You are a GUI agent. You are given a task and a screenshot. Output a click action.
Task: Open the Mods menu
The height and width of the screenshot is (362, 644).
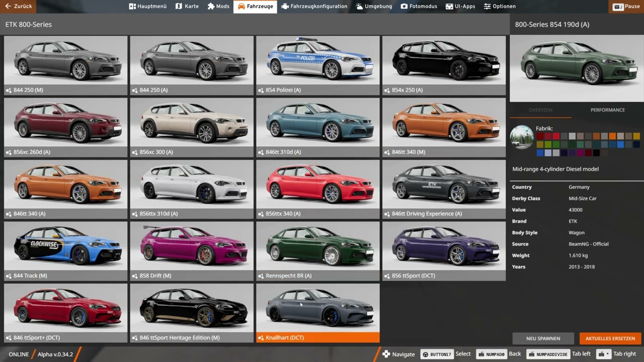click(x=218, y=7)
